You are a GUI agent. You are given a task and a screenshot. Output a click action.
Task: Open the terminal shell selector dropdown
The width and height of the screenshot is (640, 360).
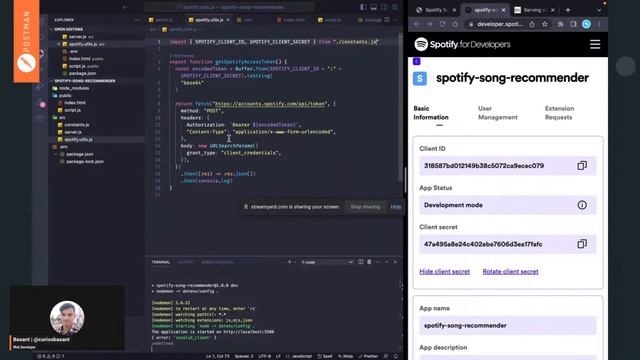pyautogui.click(x=327, y=262)
